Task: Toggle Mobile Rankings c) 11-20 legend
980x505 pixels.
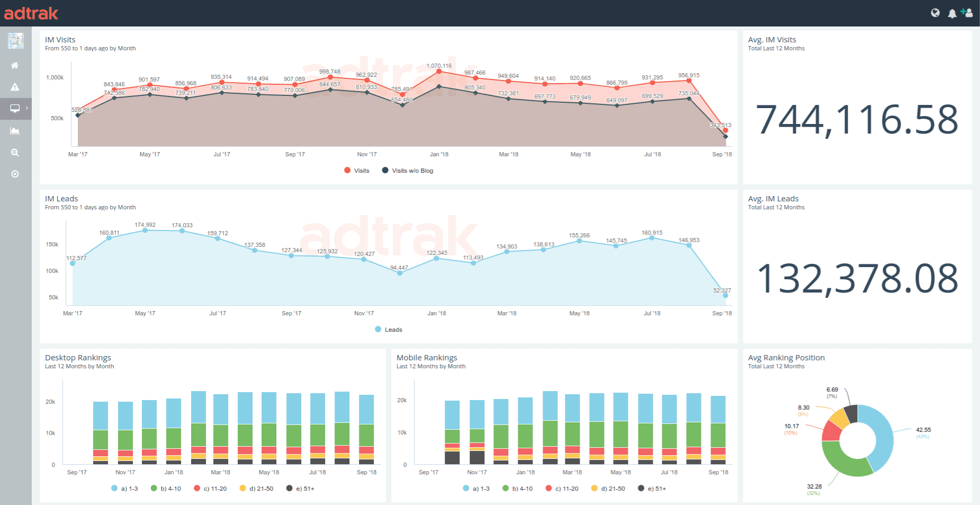Action: point(562,489)
